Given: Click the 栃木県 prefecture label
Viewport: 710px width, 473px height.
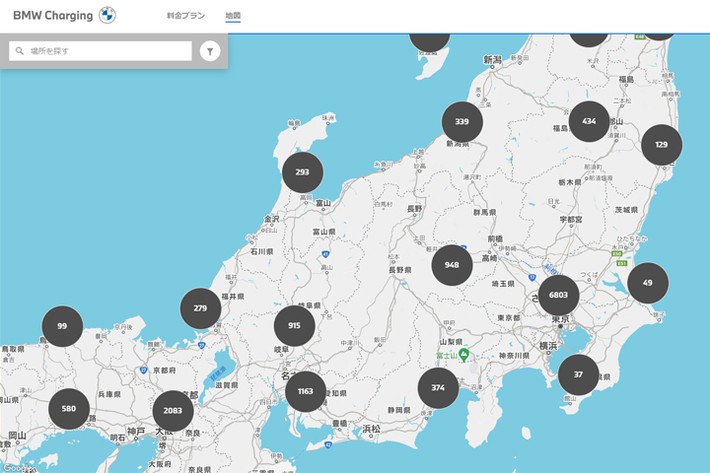Looking at the screenshot, I should pos(570,182).
